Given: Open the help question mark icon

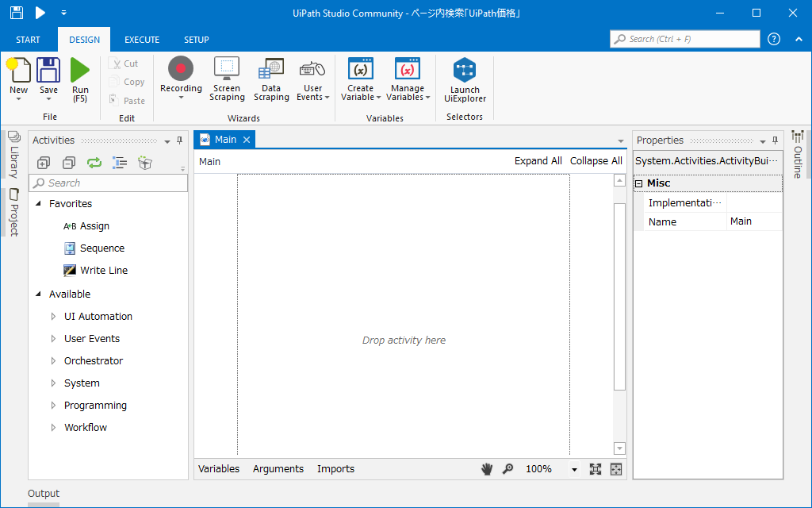Looking at the screenshot, I should pyautogui.click(x=774, y=39).
